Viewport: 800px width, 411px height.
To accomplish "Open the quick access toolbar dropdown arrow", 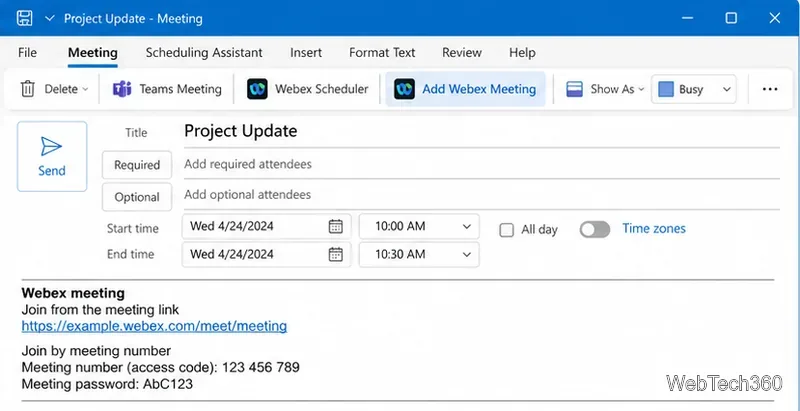I will (49, 19).
